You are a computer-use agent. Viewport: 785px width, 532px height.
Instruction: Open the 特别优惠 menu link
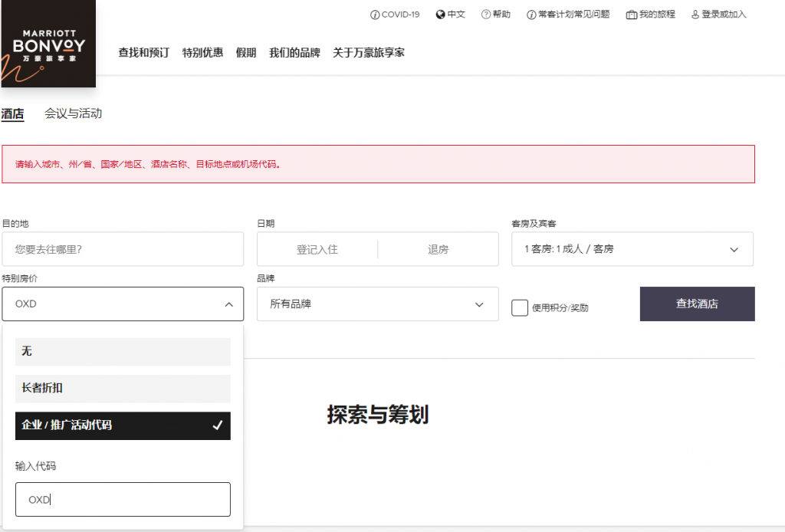(x=202, y=53)
